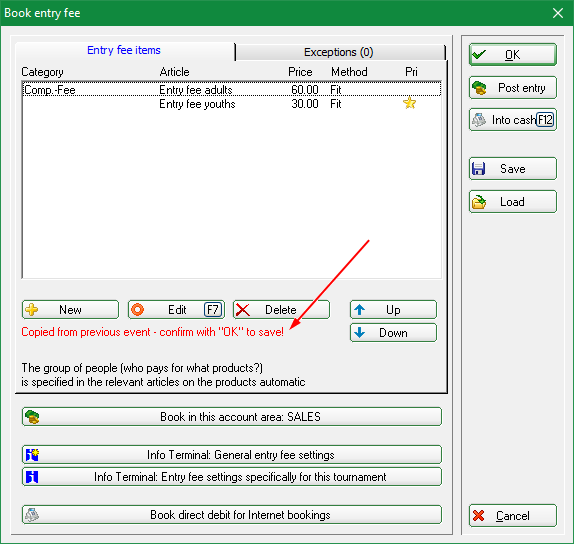Cancel the Book entry fee dialog
The width and height of the screenshot is (574, 544).
coord(512,516)
